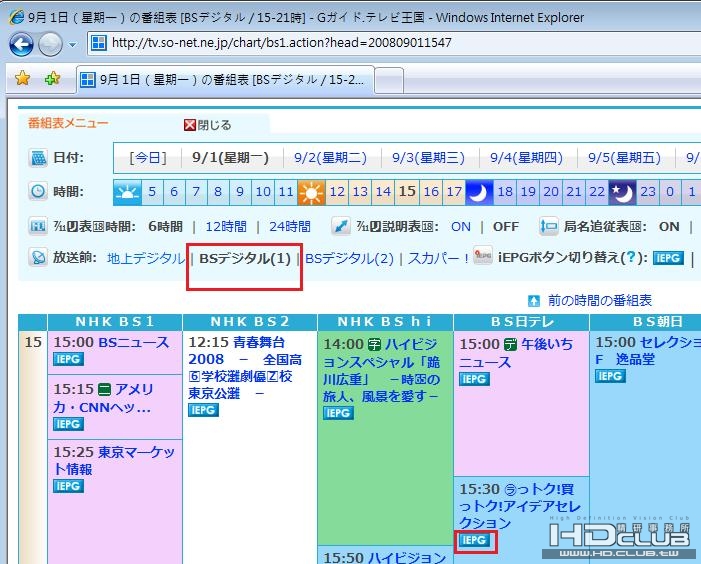Jump to hour 11 in time bar
Viewport: 701px width, 564px height.
pos(286,193)
